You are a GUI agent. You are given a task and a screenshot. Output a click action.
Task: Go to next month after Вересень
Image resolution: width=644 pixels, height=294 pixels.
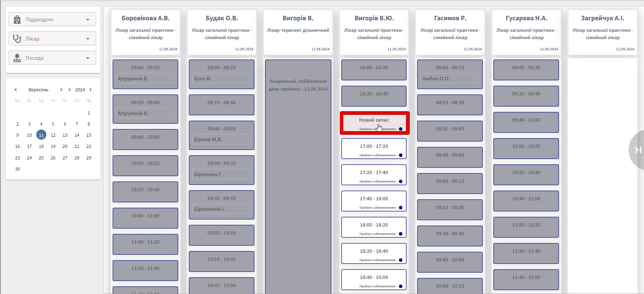pyautogui.click(x=61, y=90)
